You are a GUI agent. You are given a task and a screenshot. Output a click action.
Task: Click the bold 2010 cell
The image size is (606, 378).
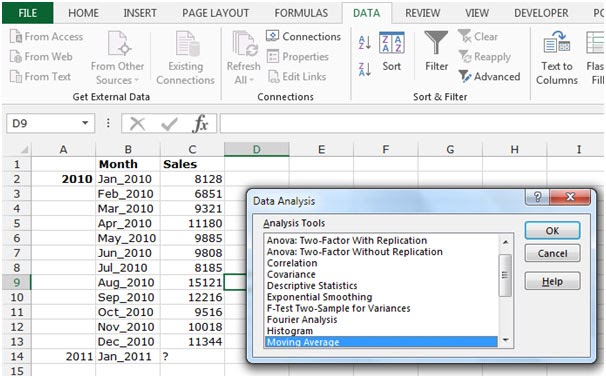63,179
